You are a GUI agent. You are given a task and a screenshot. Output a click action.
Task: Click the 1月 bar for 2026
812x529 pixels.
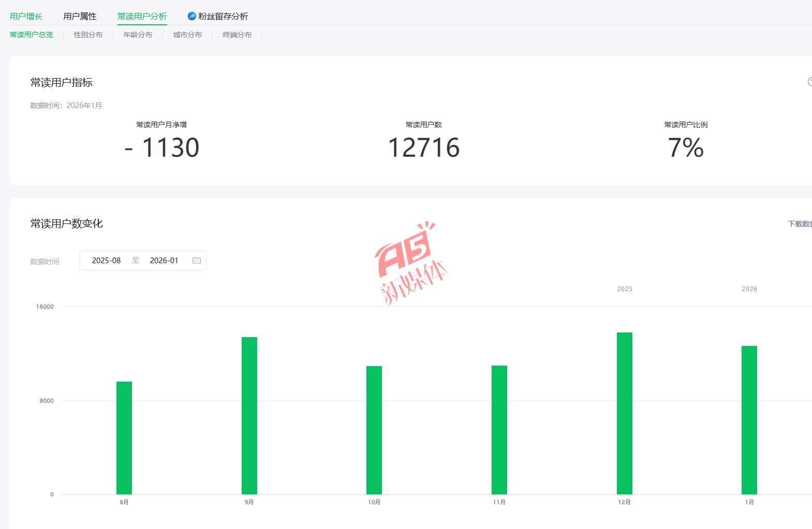tap(749, 420)
